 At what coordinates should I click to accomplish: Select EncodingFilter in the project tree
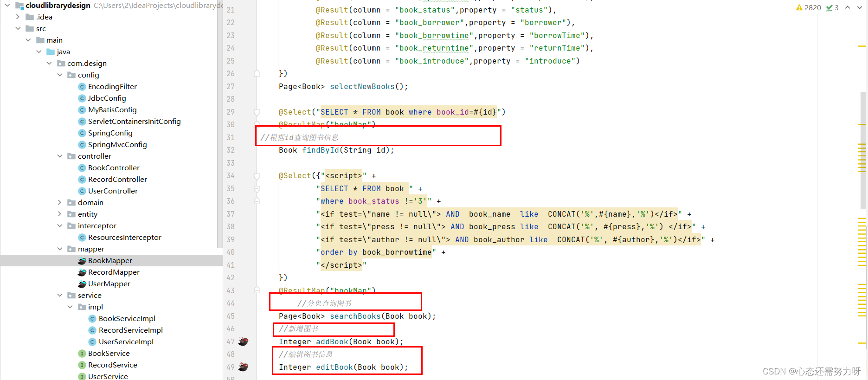[112, 86]
